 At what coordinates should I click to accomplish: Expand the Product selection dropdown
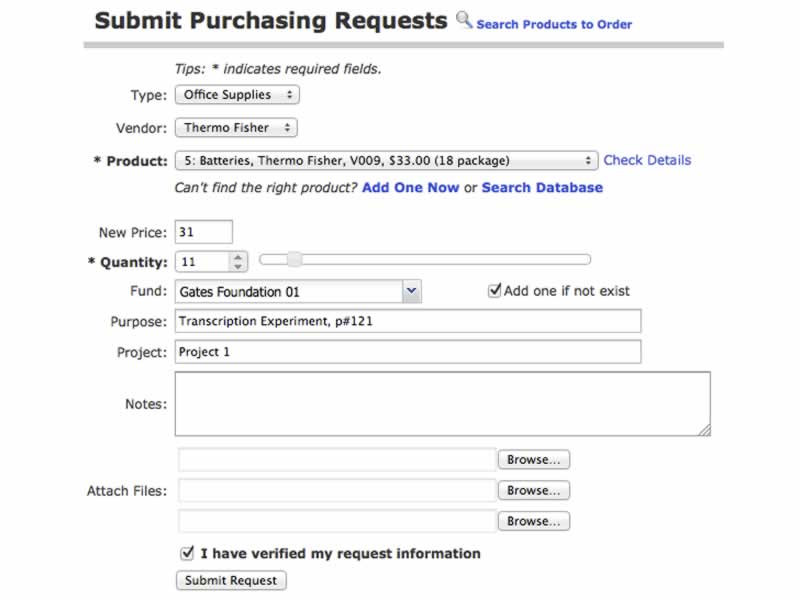[x=386, y=160]
